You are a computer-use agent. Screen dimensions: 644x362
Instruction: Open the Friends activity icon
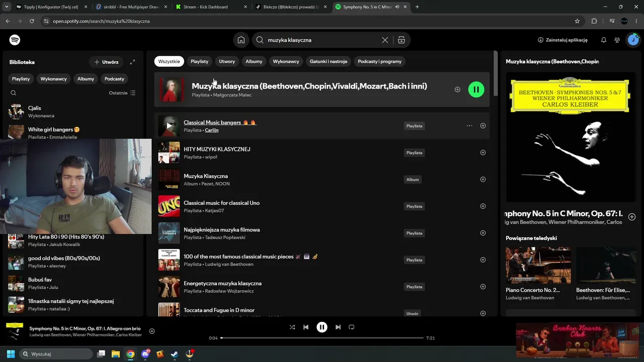617,40
